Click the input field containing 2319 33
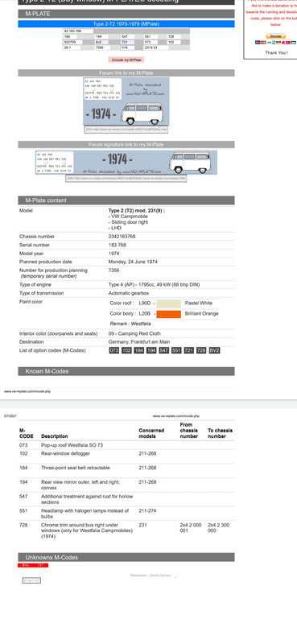The image size is (297, 644). [x=155, y=47]
